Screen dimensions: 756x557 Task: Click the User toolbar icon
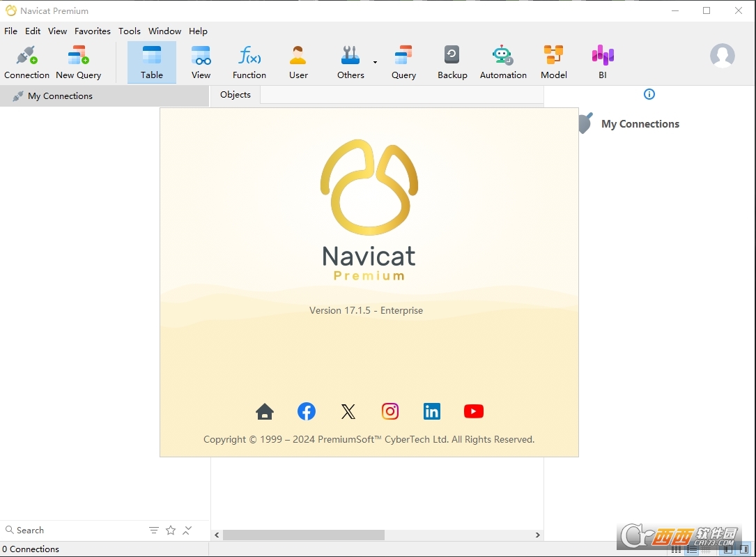coord(298,62)
